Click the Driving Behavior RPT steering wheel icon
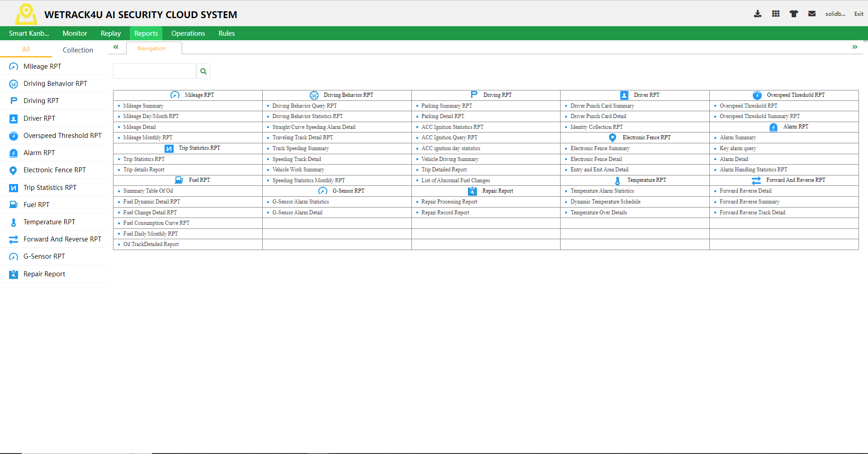The width and height of the screenshot is (868, 454). point(13,83)
